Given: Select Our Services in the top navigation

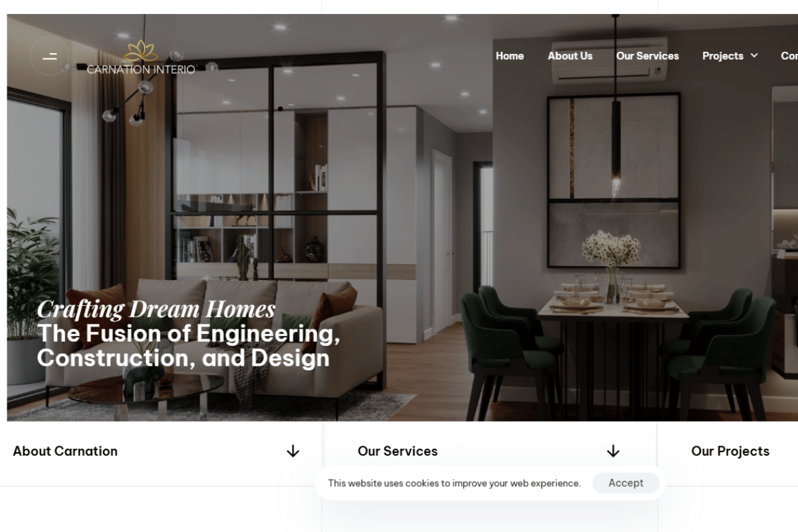Looking at the screenshot, I should tap(647, 56).
